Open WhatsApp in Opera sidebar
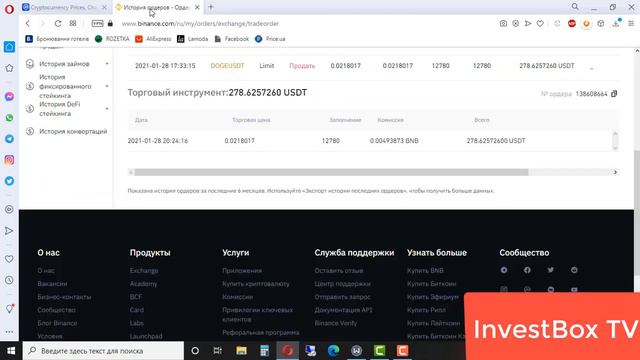This screenshot has height=360, width=640. click(9, 118)
